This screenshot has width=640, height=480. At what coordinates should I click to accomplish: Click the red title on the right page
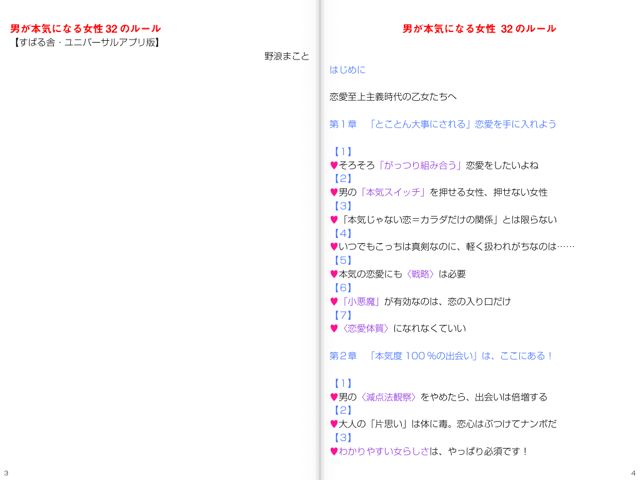479,29
